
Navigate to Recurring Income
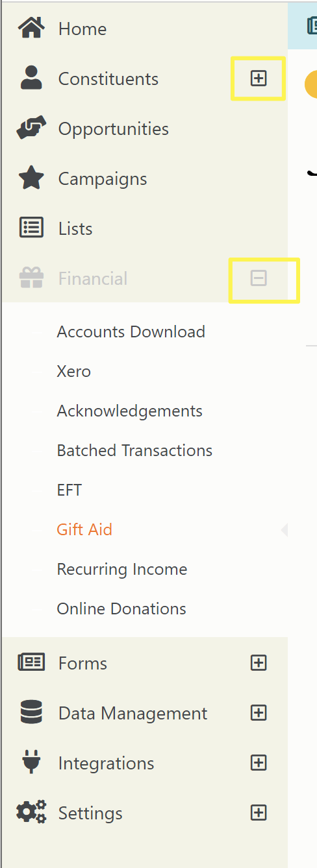(121, 569)
